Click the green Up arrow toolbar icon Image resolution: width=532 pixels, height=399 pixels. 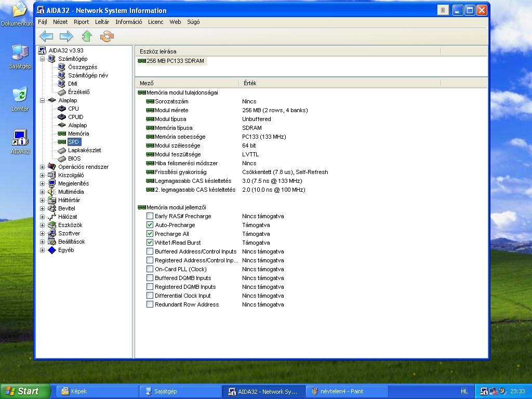[87, 36]
